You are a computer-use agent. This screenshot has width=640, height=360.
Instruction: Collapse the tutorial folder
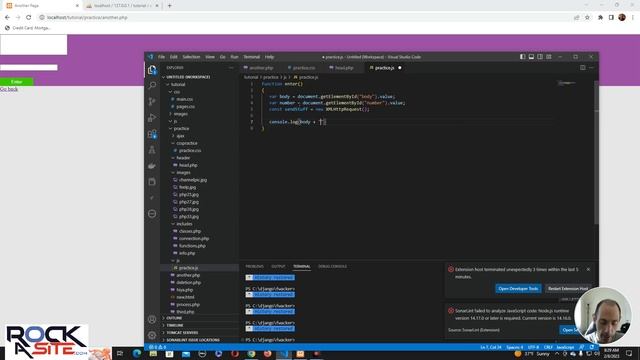pos(178,84)
